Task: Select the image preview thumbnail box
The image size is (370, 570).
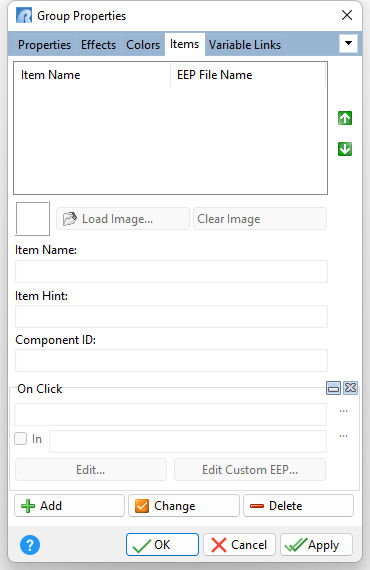Action: (x=33, y=219)
